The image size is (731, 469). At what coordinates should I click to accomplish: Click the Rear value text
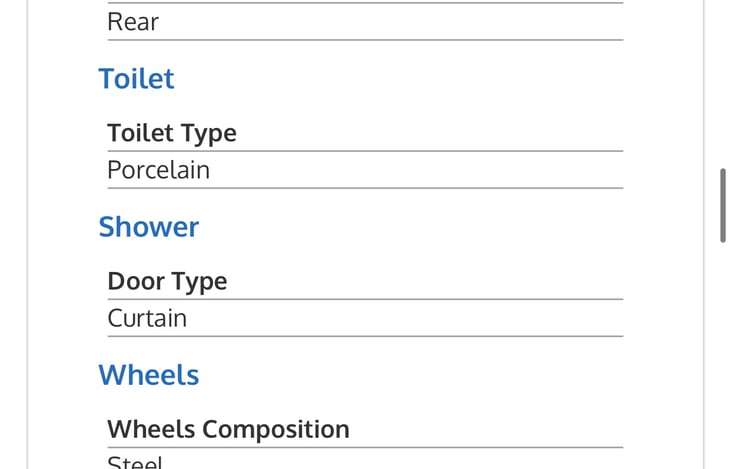point(133,22)
